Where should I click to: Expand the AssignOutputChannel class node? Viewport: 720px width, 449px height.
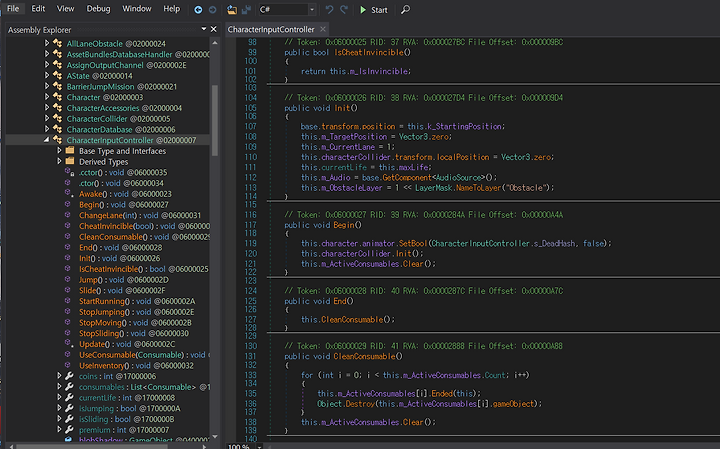click(x=47, y=65)
